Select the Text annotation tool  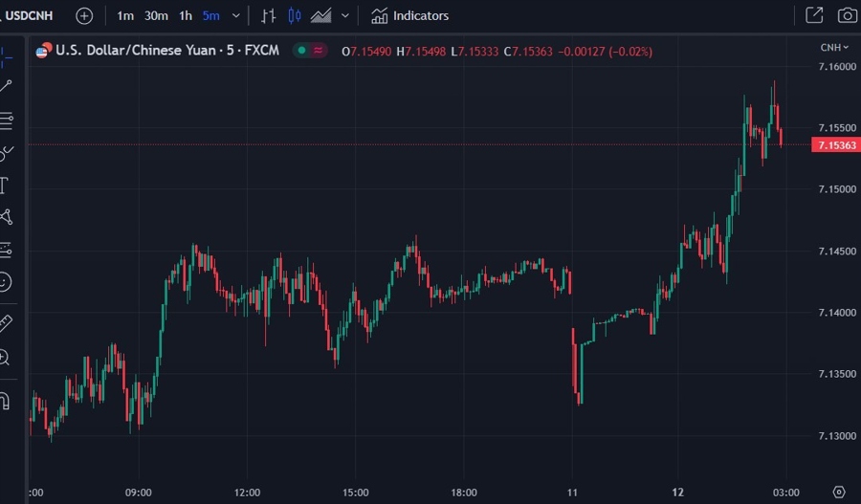5,185
